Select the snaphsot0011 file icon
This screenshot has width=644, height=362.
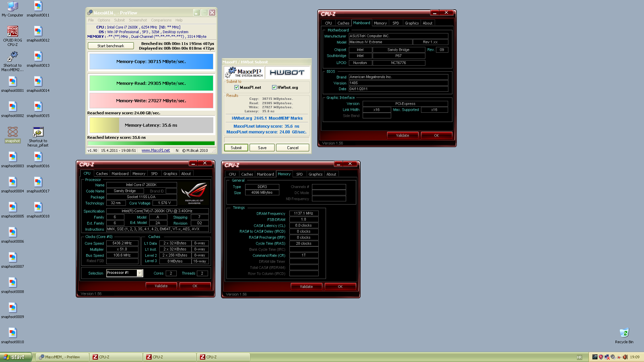[x=38, y=9]
